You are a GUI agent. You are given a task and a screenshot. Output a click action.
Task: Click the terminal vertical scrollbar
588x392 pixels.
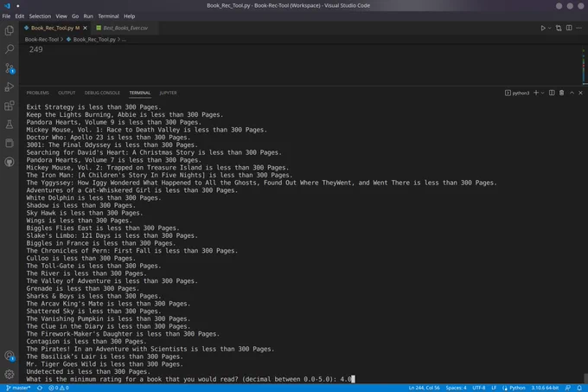(x=585, y=377)
